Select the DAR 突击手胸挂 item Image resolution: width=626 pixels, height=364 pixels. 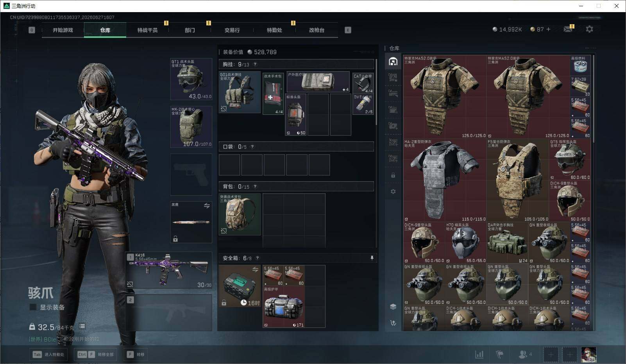pyautogui.click(x=508, y=243)
